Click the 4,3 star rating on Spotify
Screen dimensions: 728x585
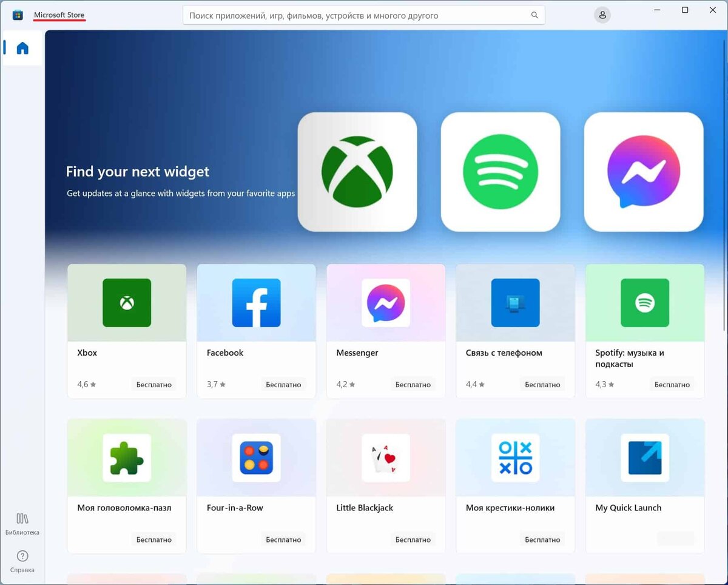click(605, 384)
